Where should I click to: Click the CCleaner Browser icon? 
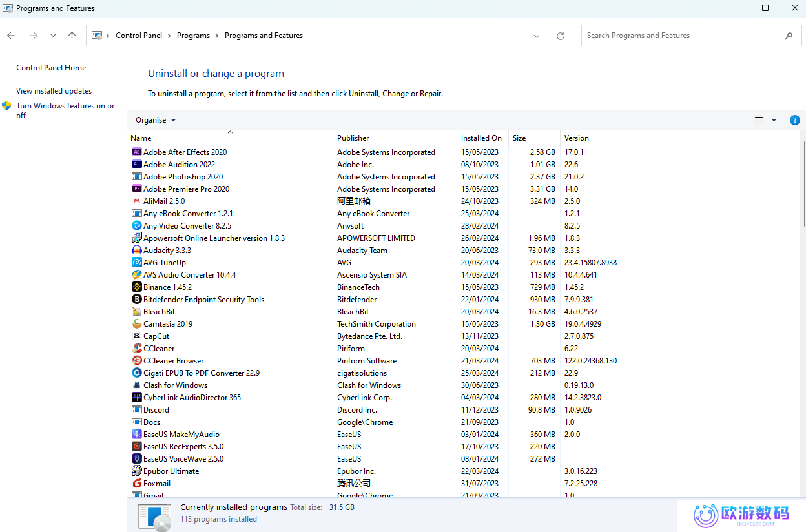(x=136, y=361)
